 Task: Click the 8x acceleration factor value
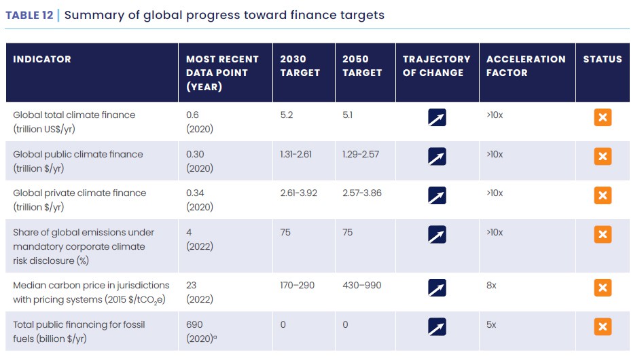(x=491, y=285)
